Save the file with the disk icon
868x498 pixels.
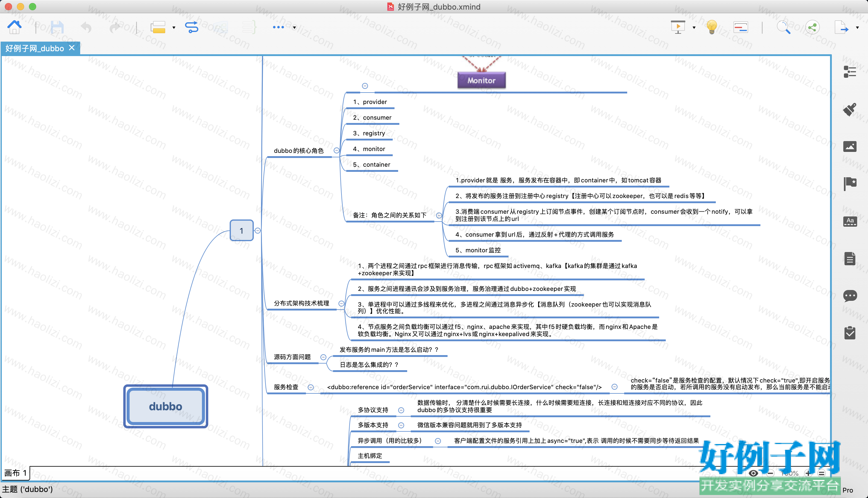tap(57, 27)
